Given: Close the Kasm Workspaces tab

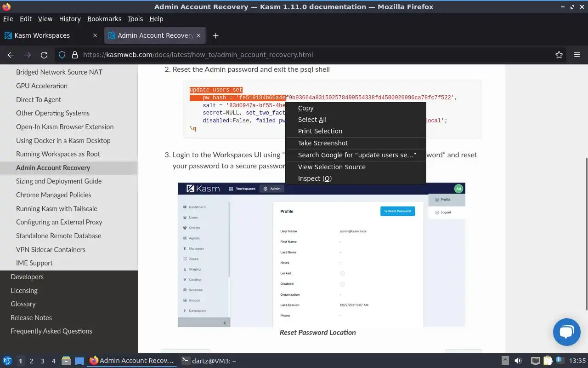Looking at the screenshot, I should (95, 35).
